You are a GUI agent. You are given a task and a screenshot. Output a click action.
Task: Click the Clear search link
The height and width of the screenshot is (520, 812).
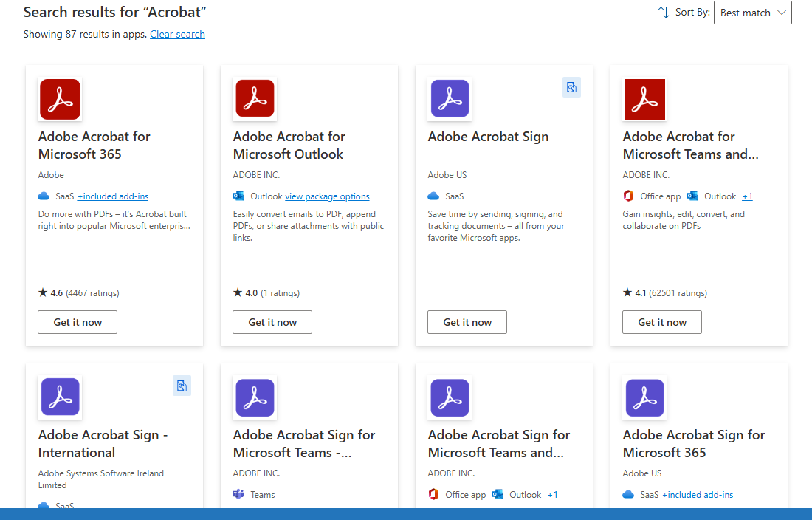click(x=178, y=34)
